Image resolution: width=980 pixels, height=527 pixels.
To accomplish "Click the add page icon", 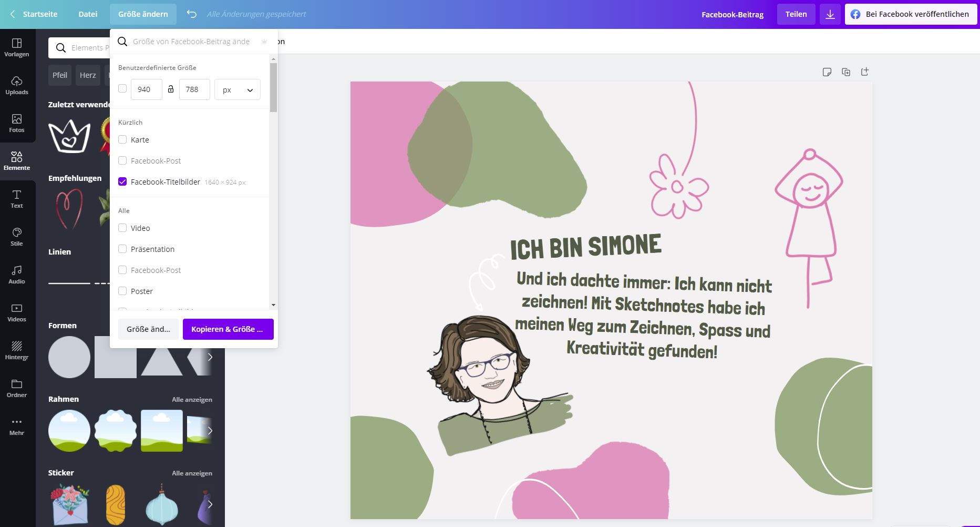I will pos(864,72).
